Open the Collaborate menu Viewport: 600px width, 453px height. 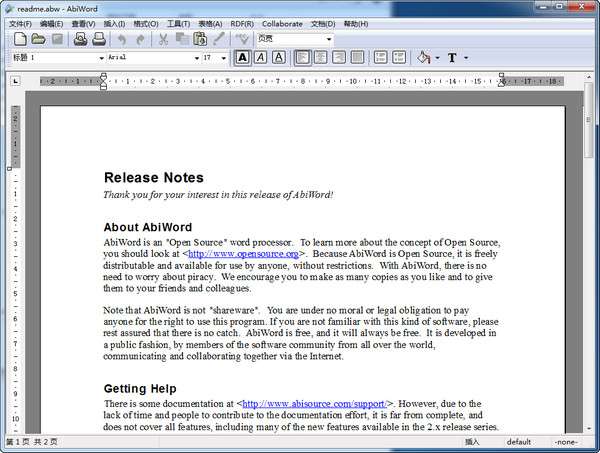(282, 24)
